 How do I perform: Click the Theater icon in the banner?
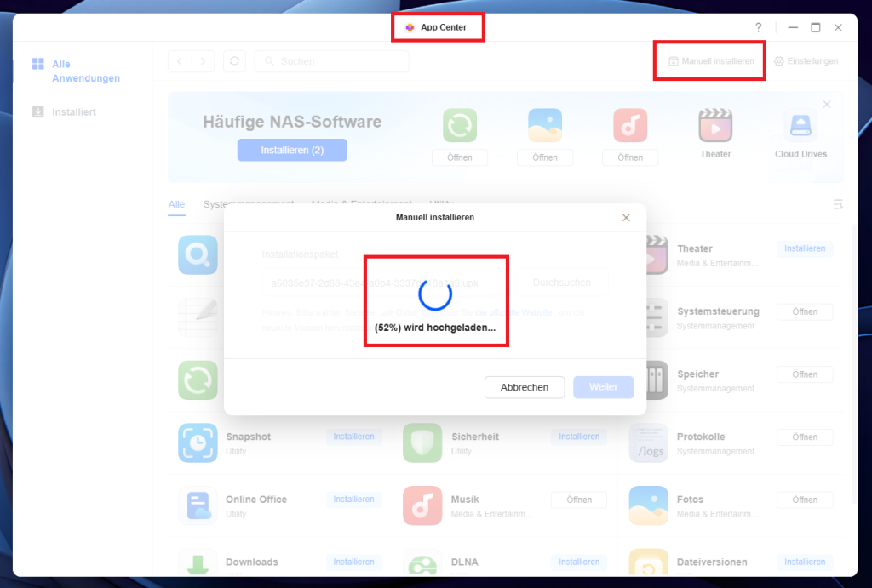pyautogui.click(x=715, y=126)
